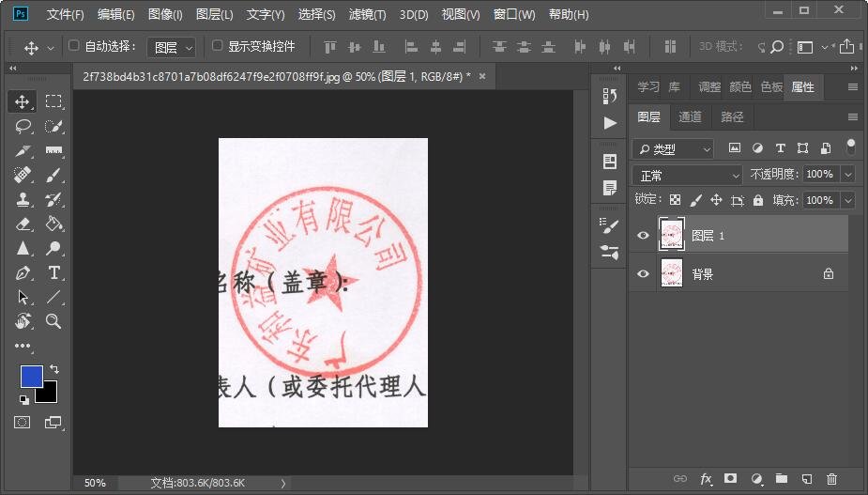Enable the 显示变换控件 checkbox

coord(217,45)
